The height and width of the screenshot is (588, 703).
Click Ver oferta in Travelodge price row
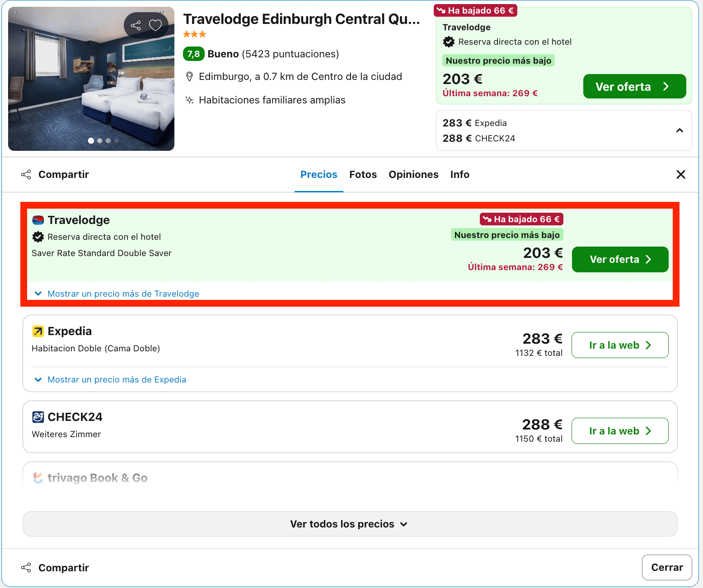coord(620,259)
